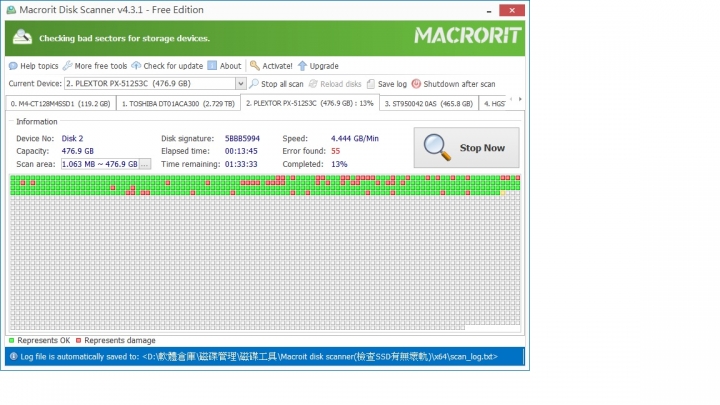Click the Scan area range field

100,164
